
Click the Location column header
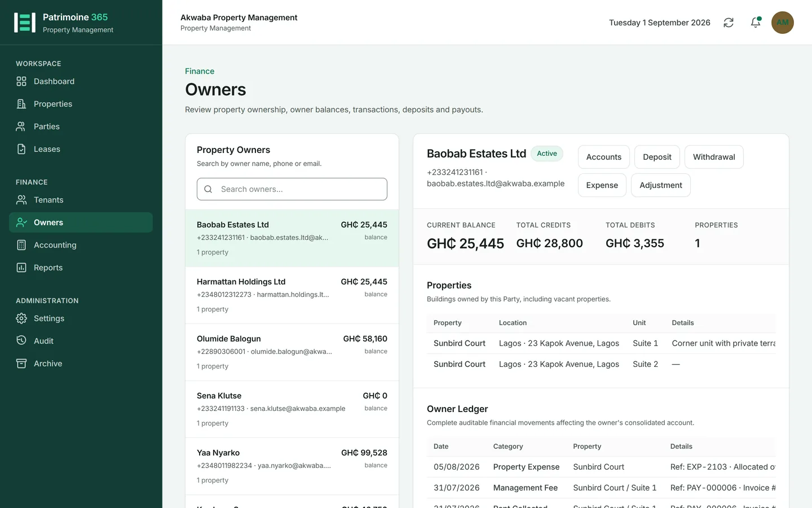click(513, 323)
